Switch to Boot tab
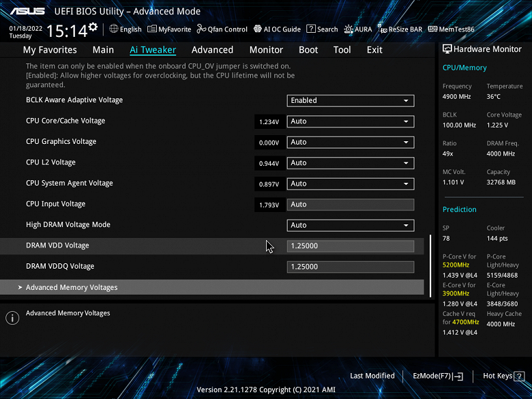 pos(308,50)
